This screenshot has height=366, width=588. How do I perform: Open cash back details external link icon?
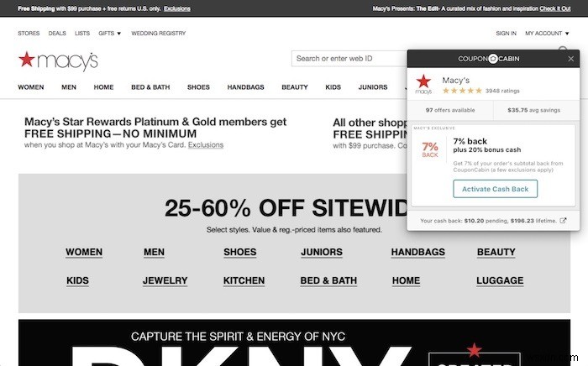[563, 221]
